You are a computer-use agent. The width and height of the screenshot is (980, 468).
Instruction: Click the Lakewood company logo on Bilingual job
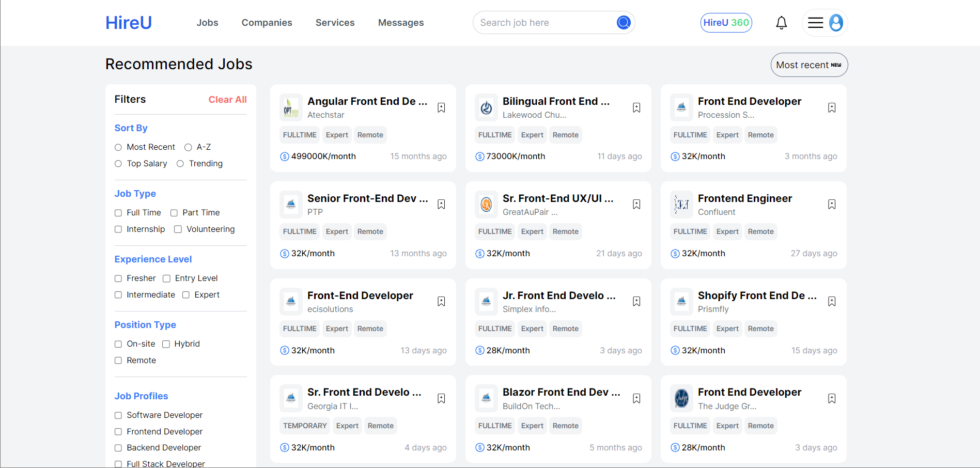(x=486, y=107)
